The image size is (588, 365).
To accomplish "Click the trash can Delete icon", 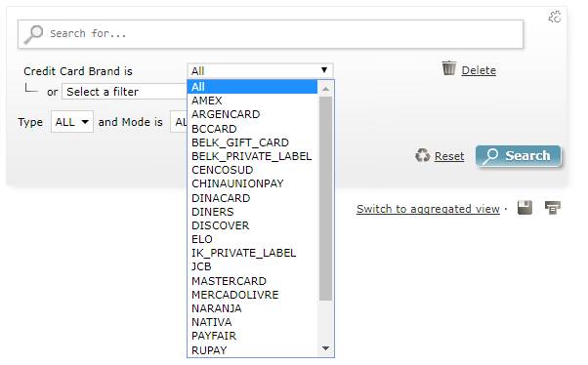I will coord(449,68).
